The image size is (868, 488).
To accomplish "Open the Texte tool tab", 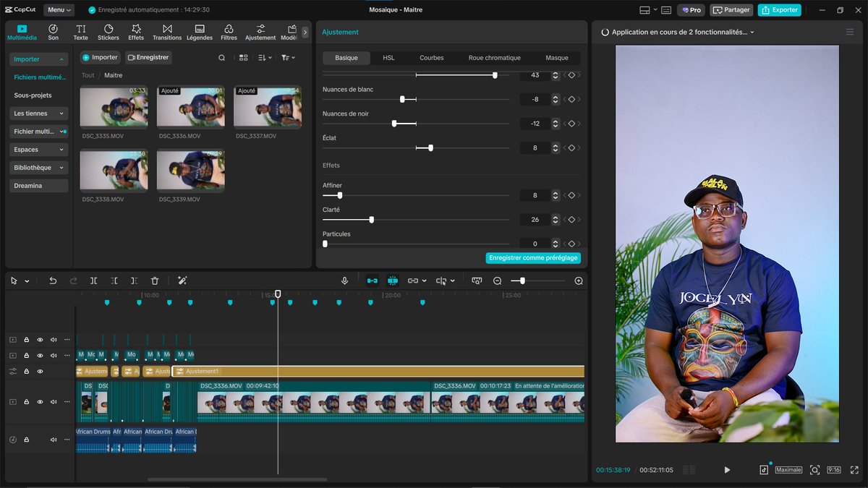I will (x=80, y=32).
